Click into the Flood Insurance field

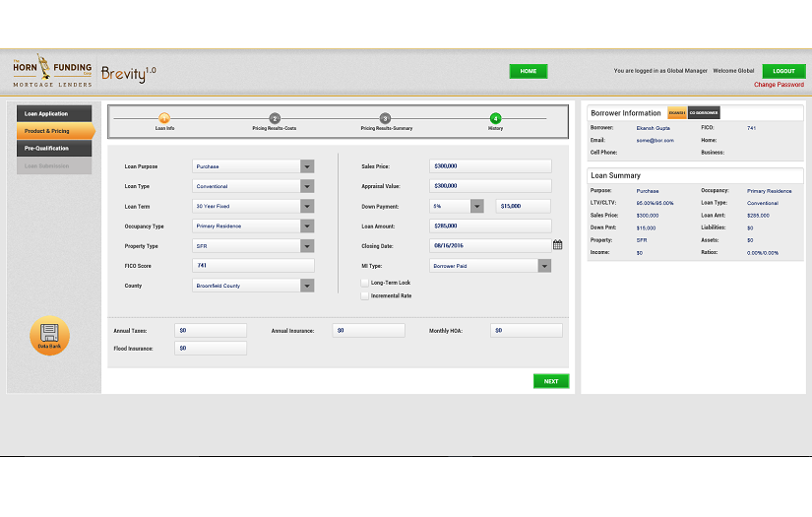point(211,349)
